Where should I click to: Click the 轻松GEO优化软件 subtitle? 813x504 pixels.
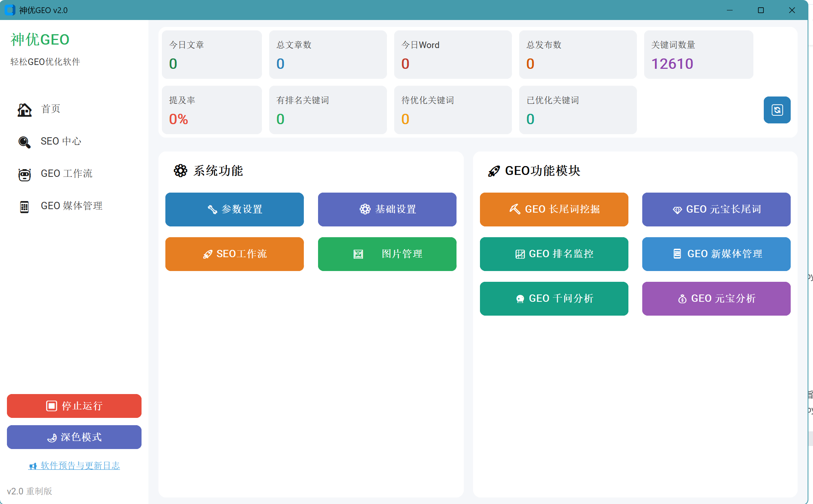pyautogui.click(x=45, y=62)
